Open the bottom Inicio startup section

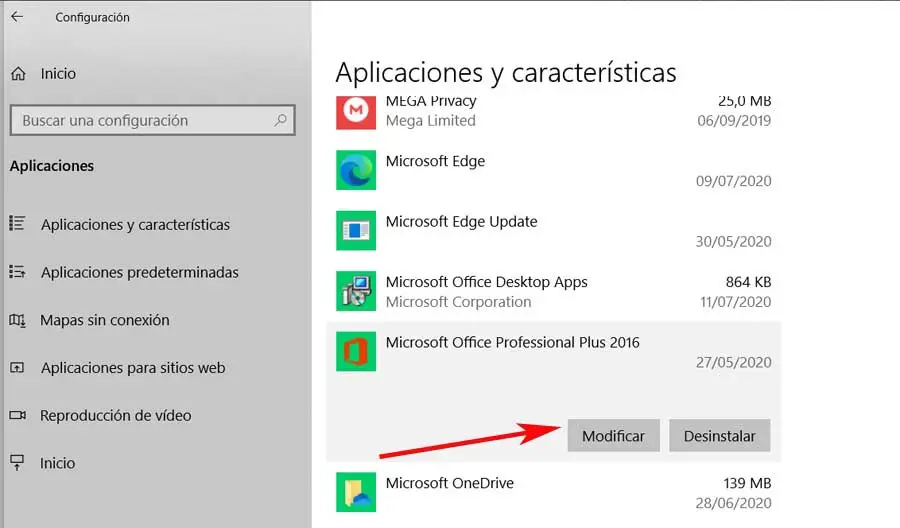click(57, 463)
